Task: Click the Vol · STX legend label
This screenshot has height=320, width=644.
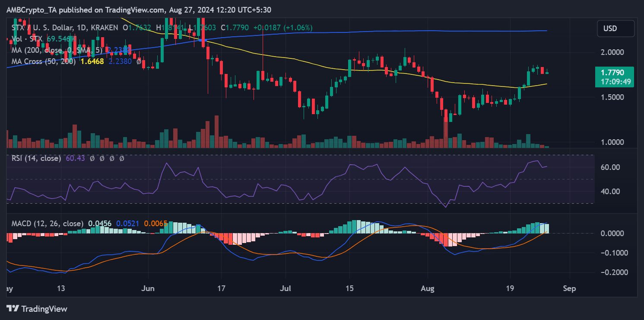Action: click(x=27, y=39)
